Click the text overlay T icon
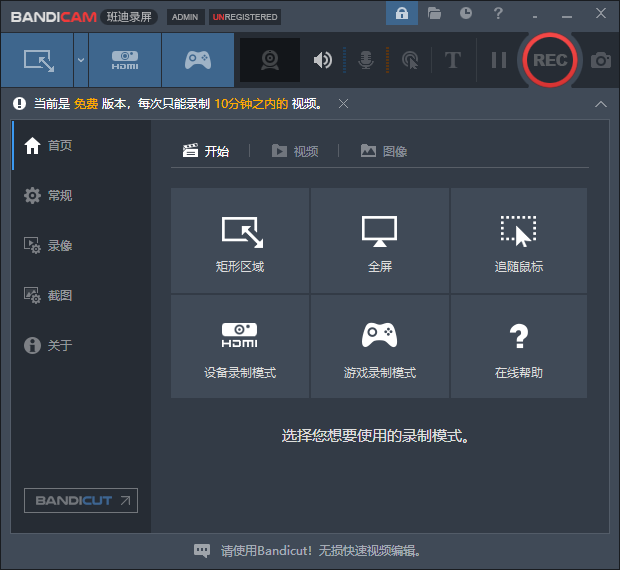The width and height of the screenshot is (620, 570). (x=452, y=60)
